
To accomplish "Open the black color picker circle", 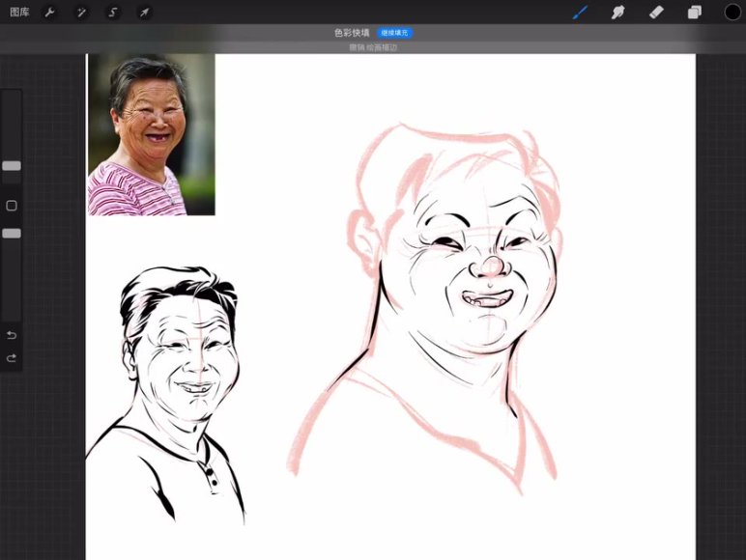I will [732, 13].
